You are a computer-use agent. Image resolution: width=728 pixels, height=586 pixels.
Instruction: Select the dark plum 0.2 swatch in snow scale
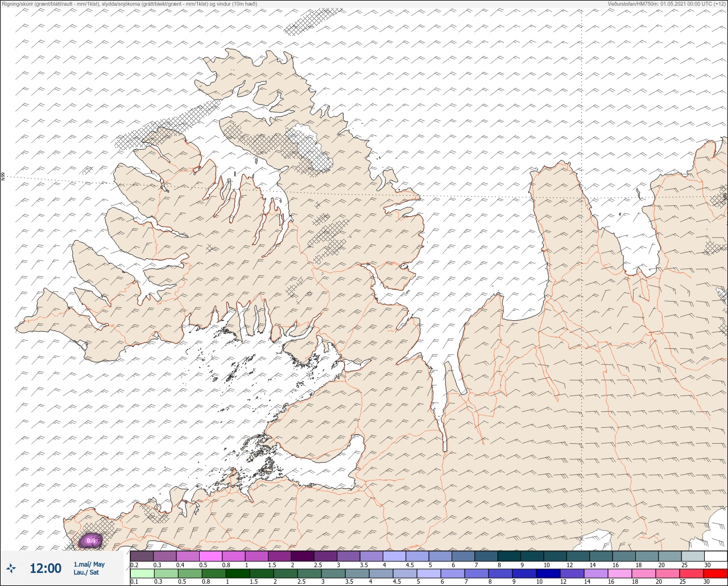tap(142, 556)
